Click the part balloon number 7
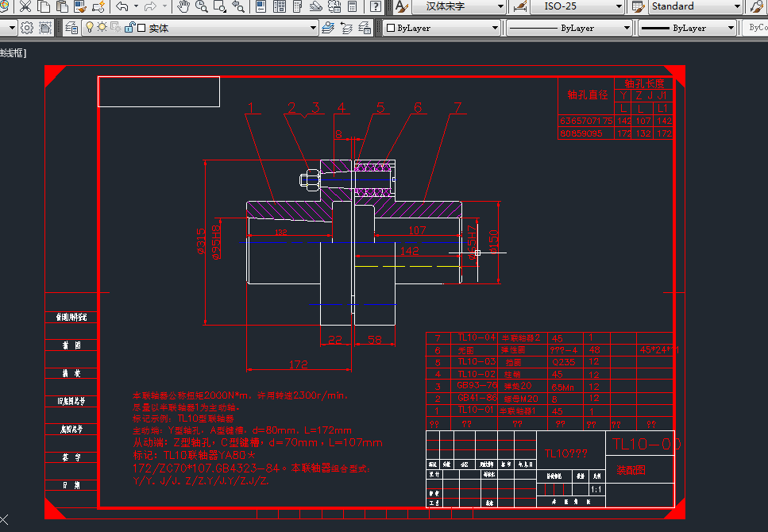Viewport: 768px width, 532px height. pyautogui.click(x=457, y=107)
